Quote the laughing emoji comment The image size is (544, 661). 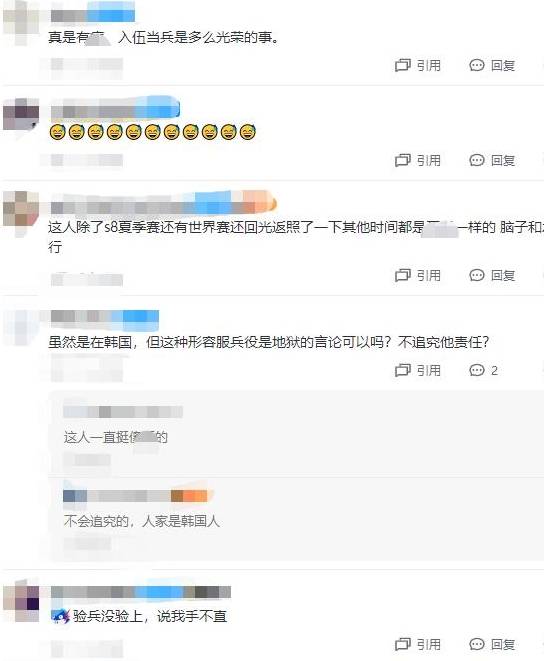417,160
